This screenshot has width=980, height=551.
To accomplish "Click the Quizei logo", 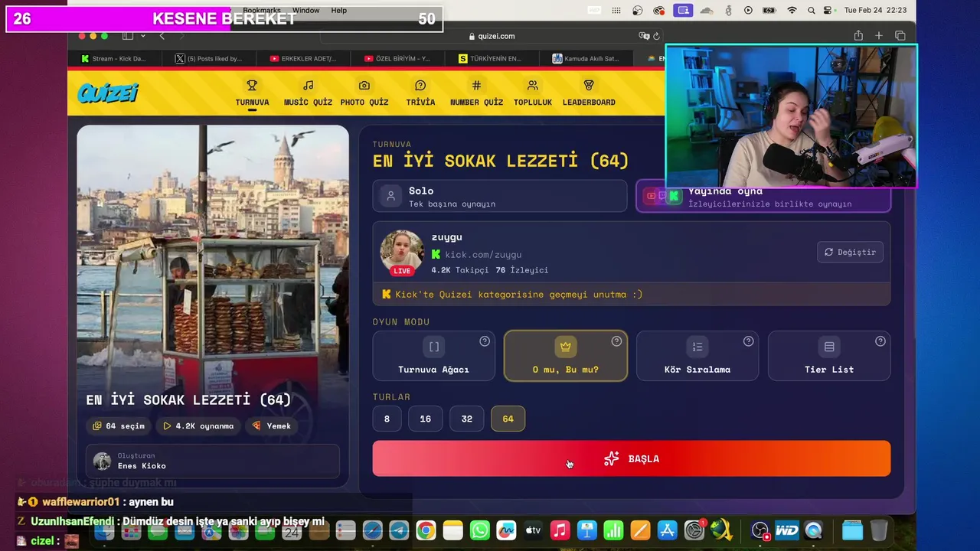I will point(108,93).
